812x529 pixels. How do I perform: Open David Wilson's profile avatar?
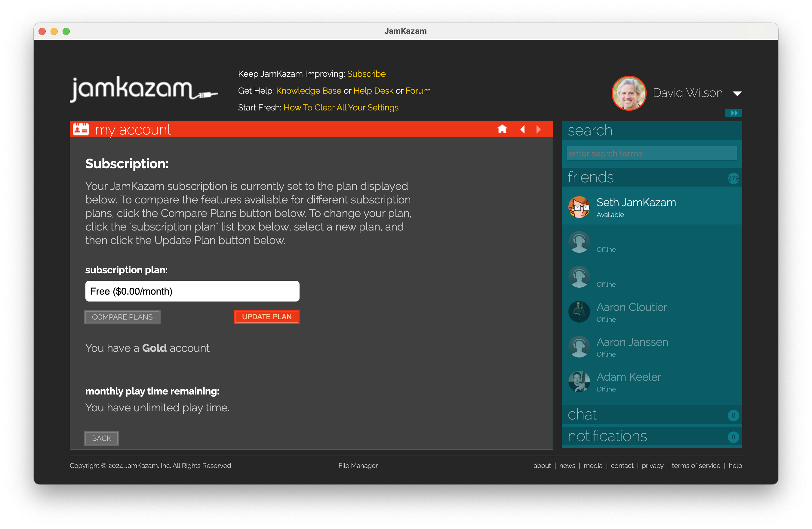coord(629,93)
